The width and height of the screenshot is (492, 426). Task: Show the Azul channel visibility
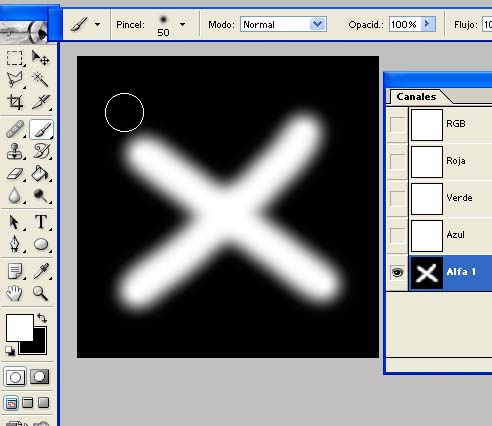(397, 235)
